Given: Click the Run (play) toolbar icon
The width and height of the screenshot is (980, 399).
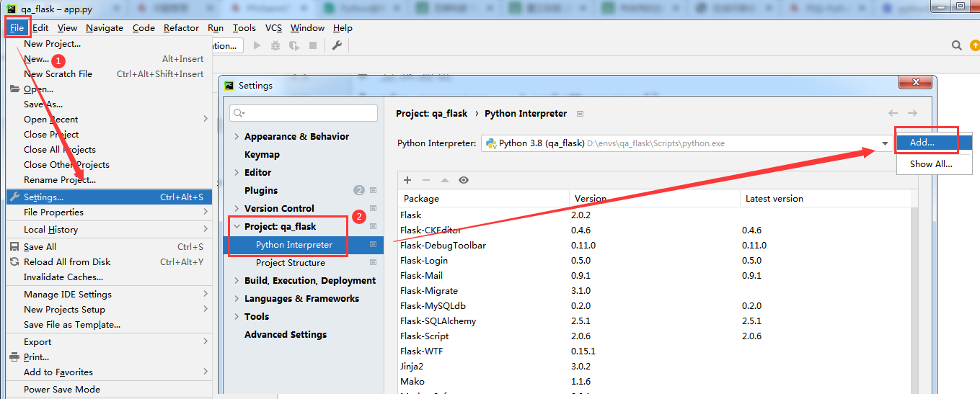Looking at the screenshot, I should (257, 45).
